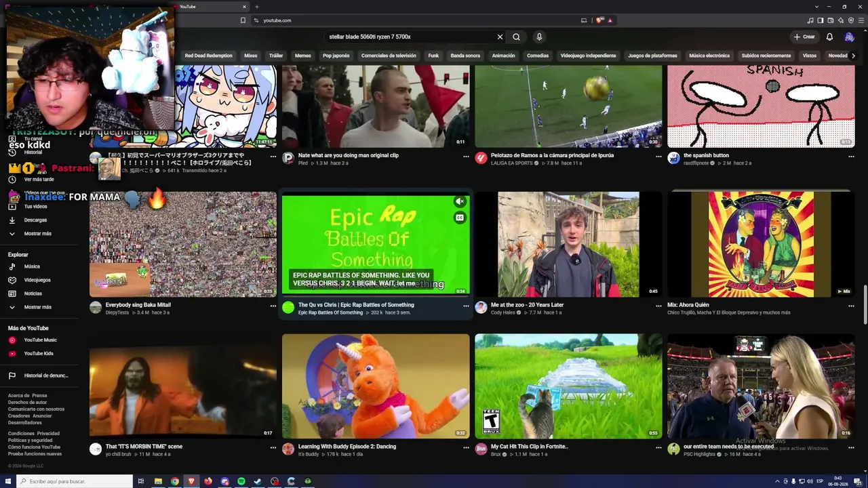Click the Prueba funciones nuevas link
868x488 pixels.
point(35,454)
